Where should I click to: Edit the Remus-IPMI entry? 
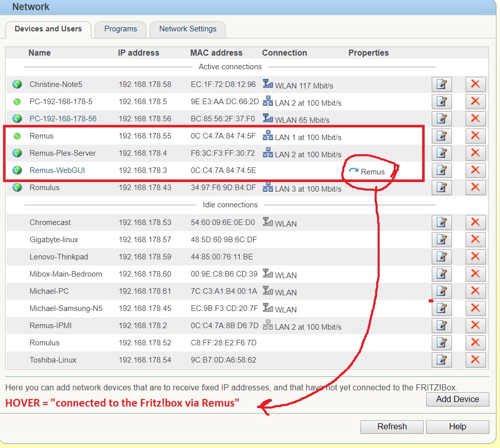(x=442, y=326)
